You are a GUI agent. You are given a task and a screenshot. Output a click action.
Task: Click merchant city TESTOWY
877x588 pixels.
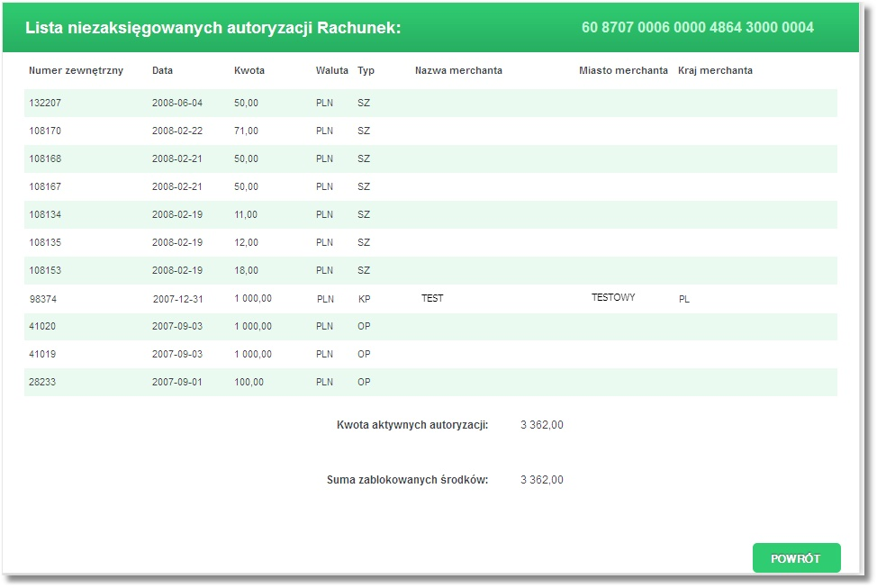point(613,298)
